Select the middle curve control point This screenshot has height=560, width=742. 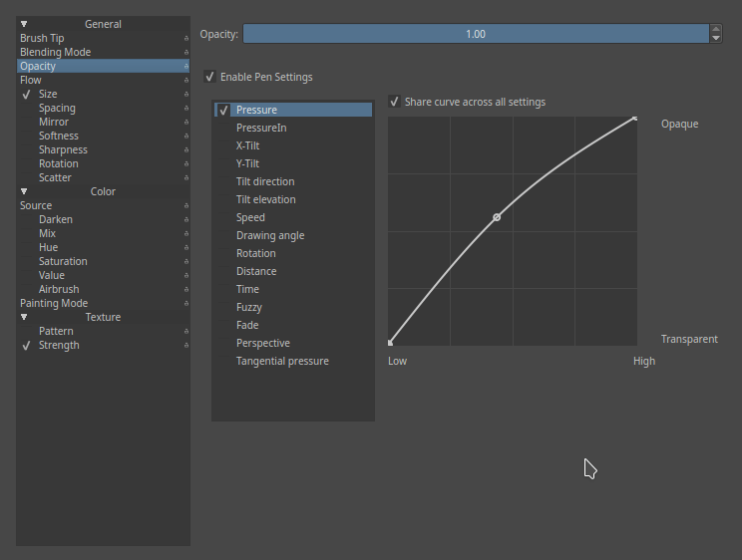pyautogui.click(x=497, y=217)
